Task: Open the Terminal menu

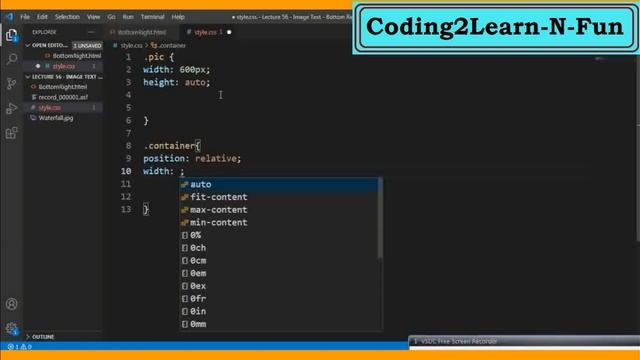Action: (x=152, y=17)
